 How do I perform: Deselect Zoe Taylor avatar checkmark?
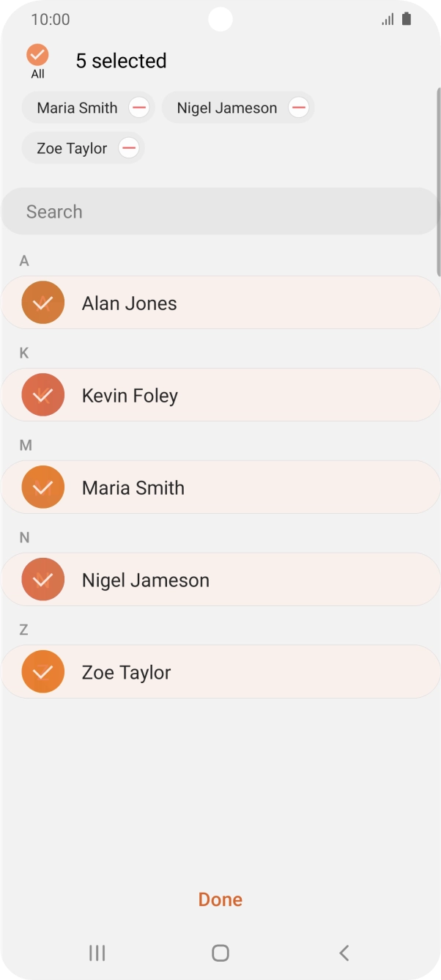pyautogui.click(x=43, y=672)
